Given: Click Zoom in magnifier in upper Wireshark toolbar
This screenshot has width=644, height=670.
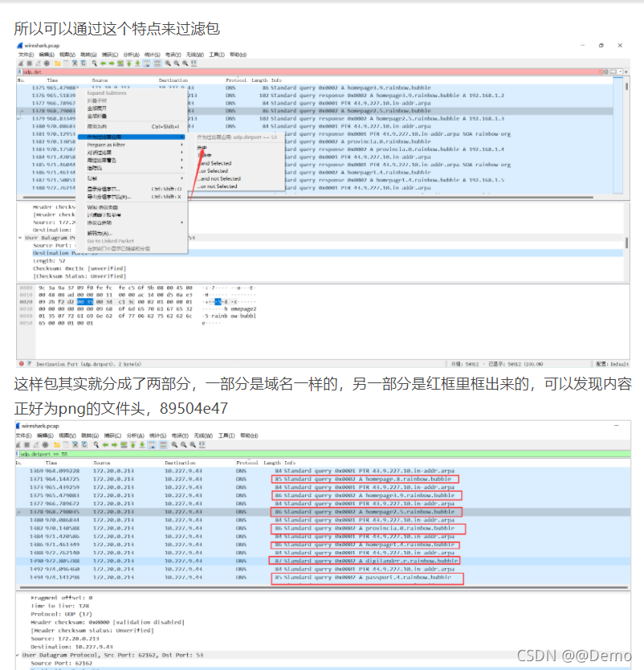Looking at the screenshot, I should point(168,63).
